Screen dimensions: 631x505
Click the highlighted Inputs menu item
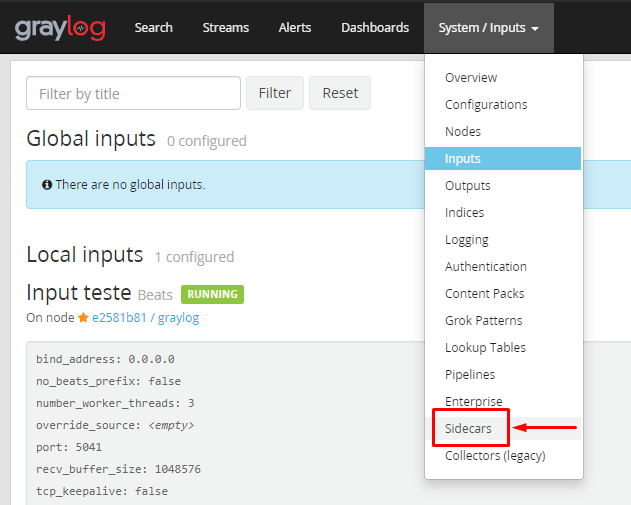click(x=463, y=159)
